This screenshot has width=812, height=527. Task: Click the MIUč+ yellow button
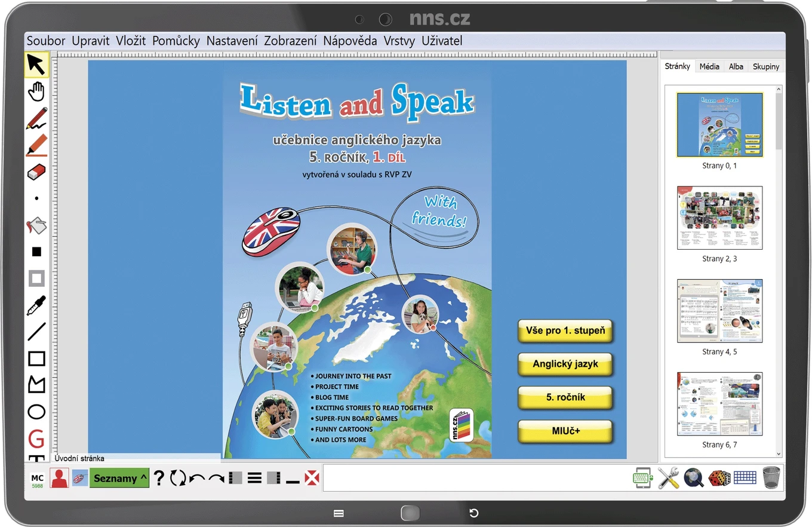tap(565, 431)
